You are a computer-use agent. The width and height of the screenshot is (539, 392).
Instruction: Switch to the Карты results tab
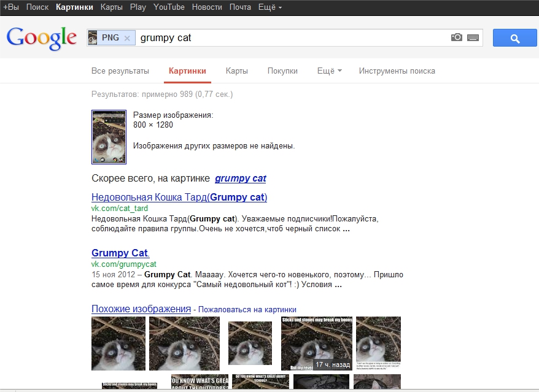point(236,71)
